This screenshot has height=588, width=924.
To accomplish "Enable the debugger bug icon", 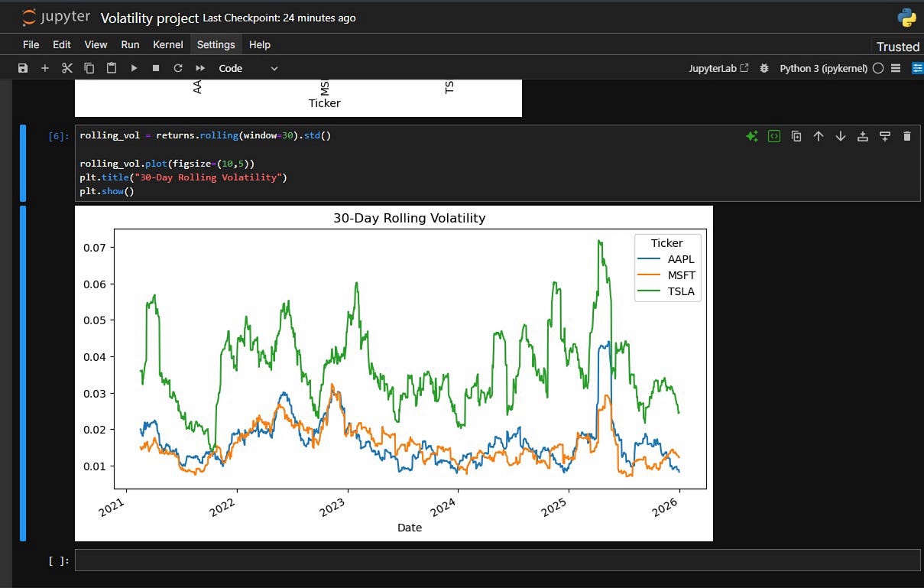I will (764, 68).
